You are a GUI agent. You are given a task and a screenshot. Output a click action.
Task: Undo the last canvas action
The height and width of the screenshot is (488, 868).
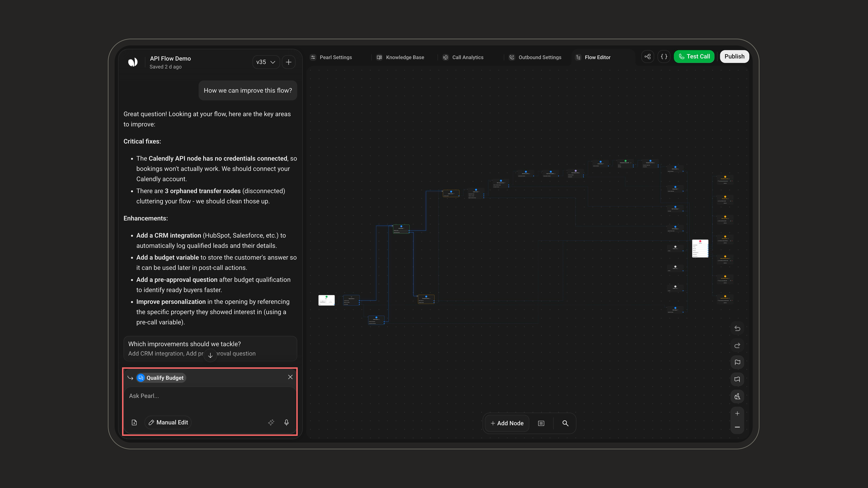pyautogui.click(x=737, y=328)
